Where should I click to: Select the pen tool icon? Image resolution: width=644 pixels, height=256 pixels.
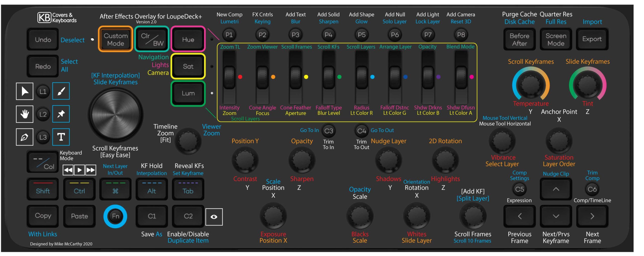pos(25,137)
